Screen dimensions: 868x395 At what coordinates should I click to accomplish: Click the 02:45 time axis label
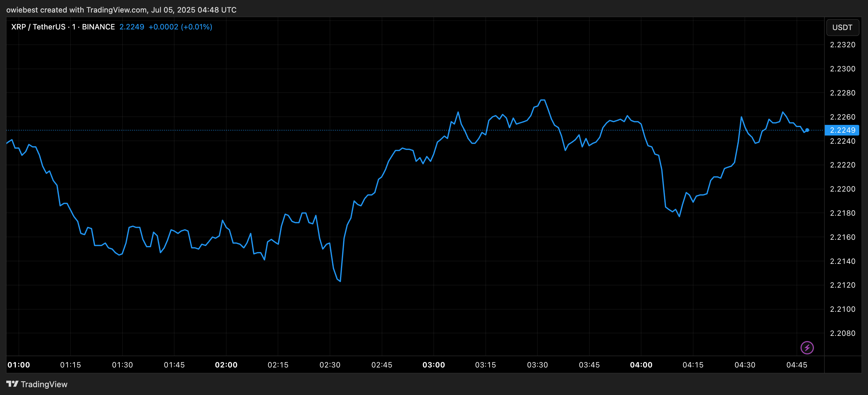[382, 365]
